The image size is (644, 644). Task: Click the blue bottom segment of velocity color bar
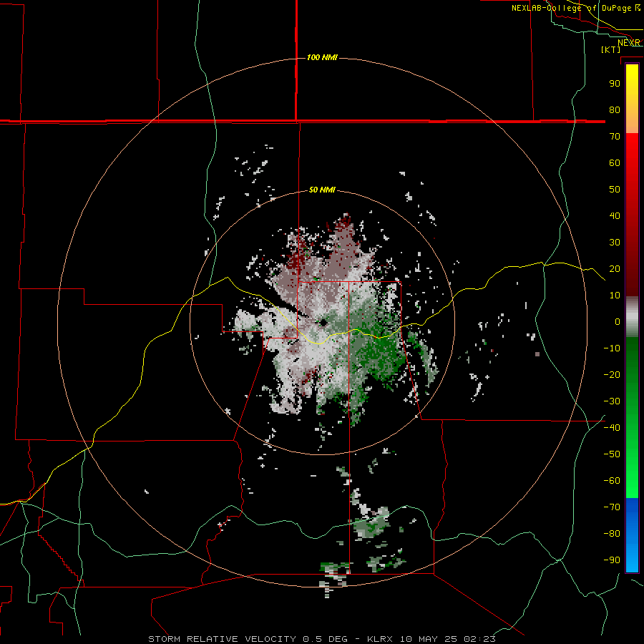(632, 535)
